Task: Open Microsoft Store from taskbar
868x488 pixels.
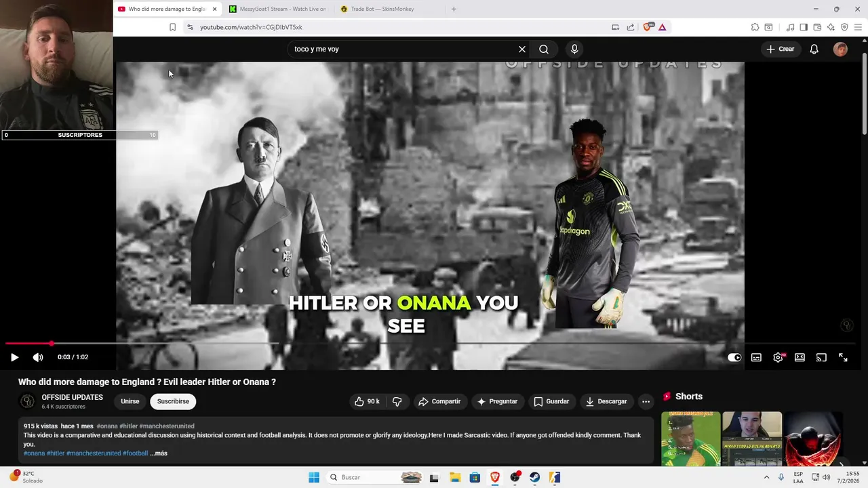Action: click(475, 477)
